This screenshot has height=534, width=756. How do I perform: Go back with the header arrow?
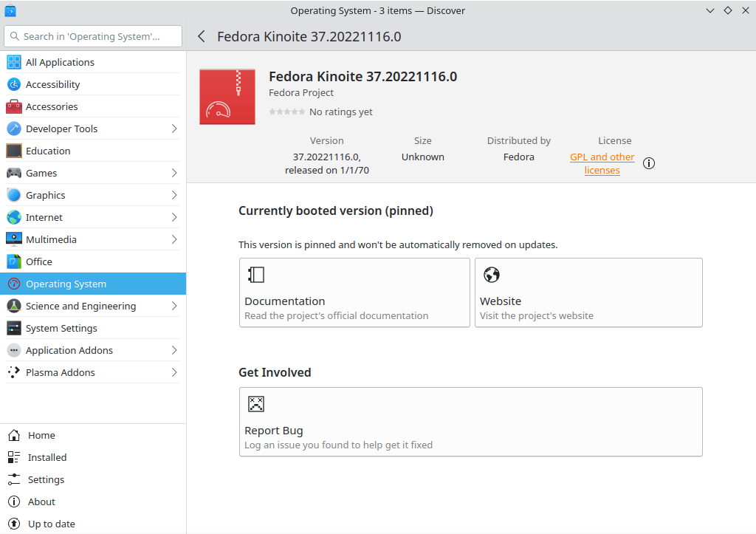click(x=202, y=37)
